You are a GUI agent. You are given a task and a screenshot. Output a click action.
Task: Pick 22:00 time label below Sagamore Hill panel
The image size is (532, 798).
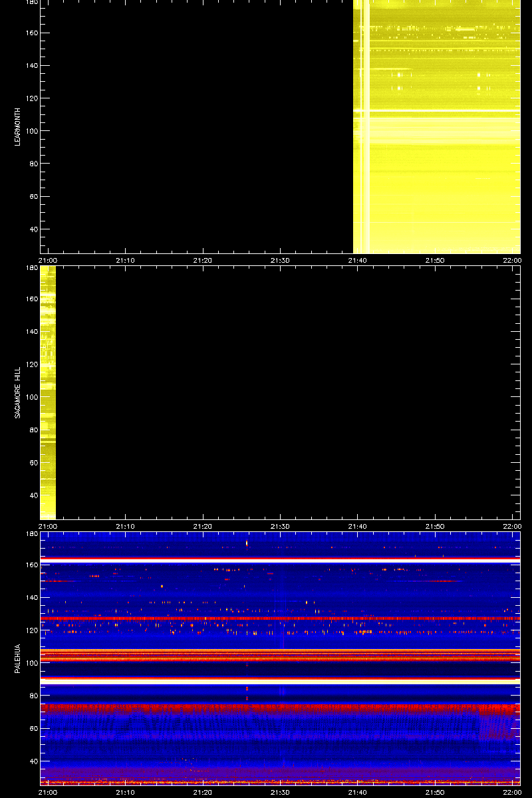(x=512, y=526)
